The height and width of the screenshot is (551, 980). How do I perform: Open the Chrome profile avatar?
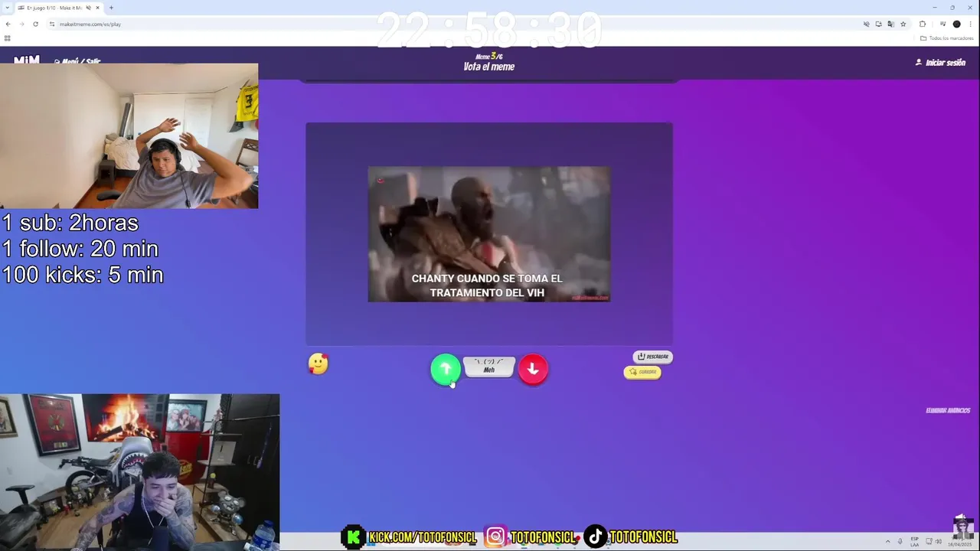(x=956, y=24)
